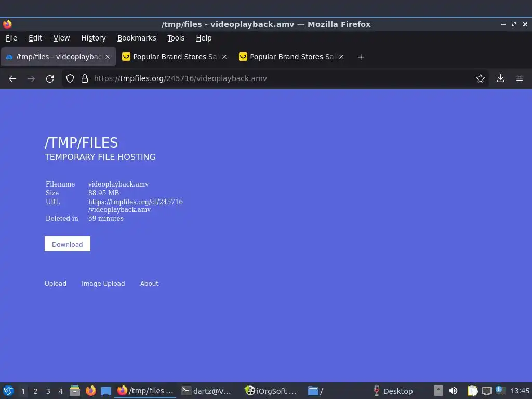Click the Firefox back arrow button

[12, 79]
